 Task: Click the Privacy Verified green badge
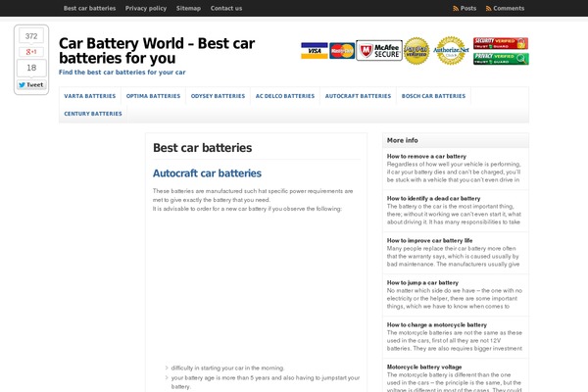[x=501, y=59]
